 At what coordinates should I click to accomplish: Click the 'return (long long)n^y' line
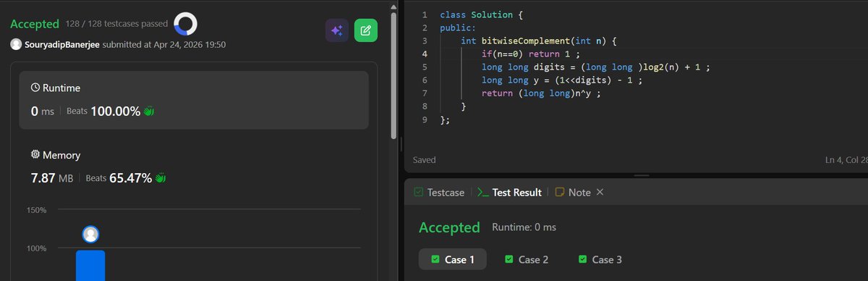click(x=542, y=93)
